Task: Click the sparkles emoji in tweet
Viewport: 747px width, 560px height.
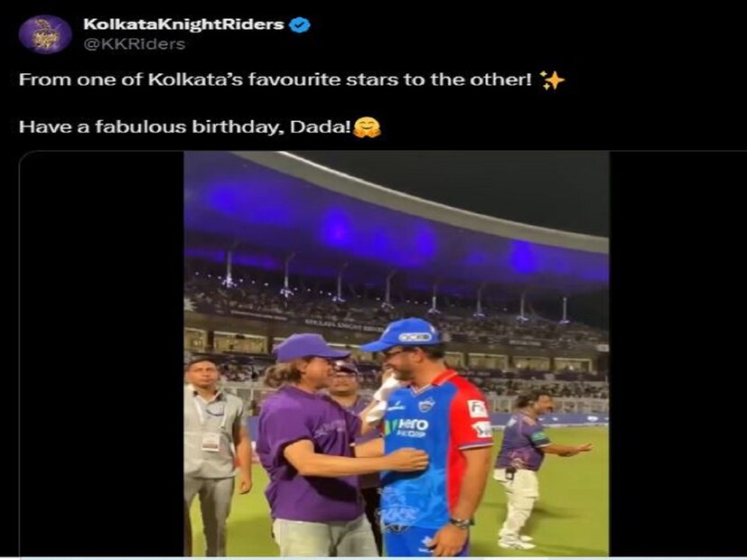Action: [552, 80]
